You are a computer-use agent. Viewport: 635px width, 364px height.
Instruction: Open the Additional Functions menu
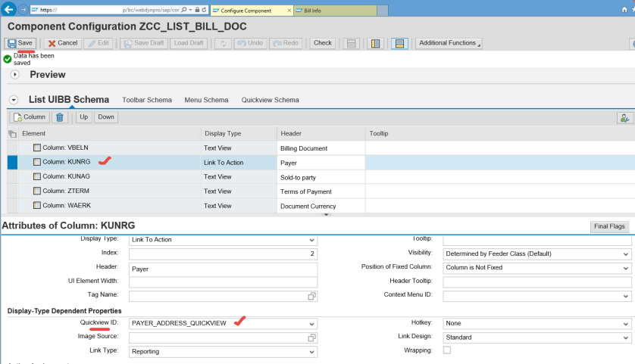click(x=448, y=43)
